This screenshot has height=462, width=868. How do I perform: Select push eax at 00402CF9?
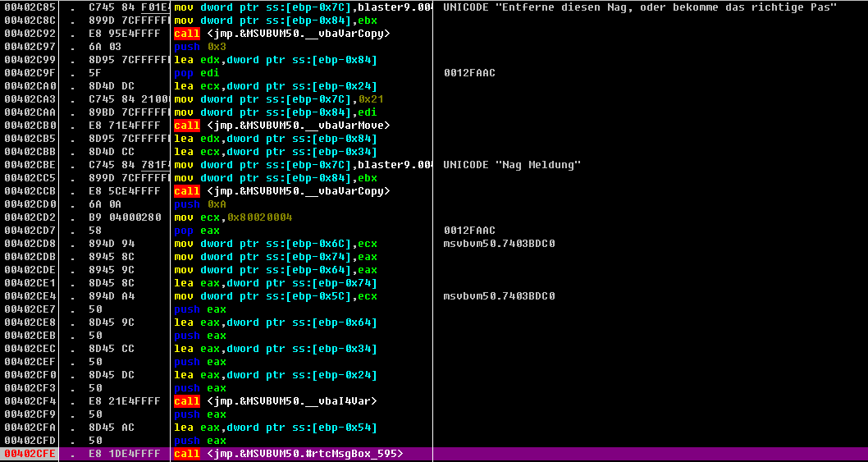200,414
